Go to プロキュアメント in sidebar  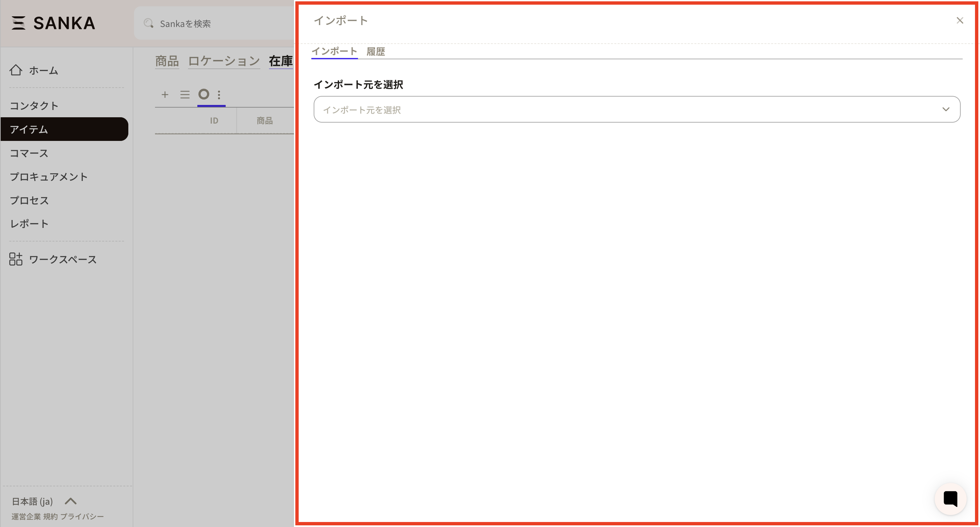pos(49,177)
